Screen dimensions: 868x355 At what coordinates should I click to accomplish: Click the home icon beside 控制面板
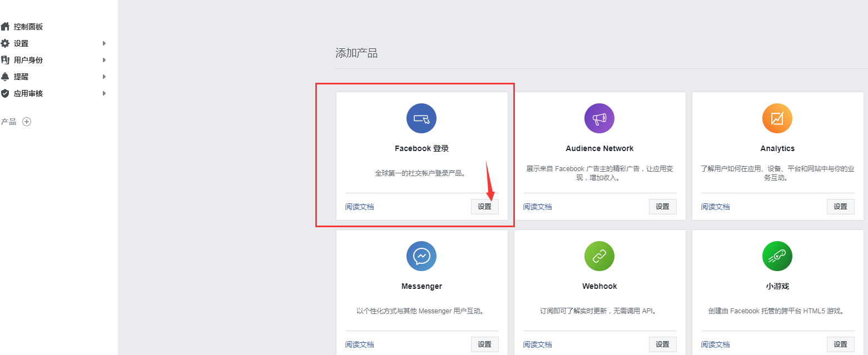tap(5, 26)
